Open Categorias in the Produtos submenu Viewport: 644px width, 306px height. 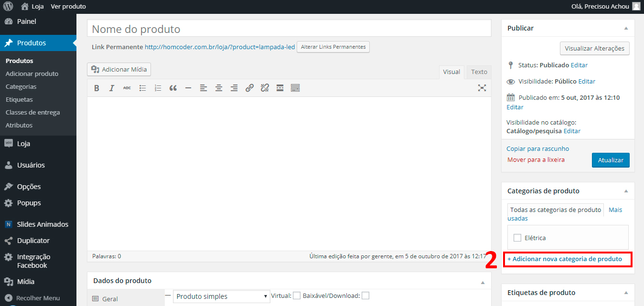coord(21,86)
